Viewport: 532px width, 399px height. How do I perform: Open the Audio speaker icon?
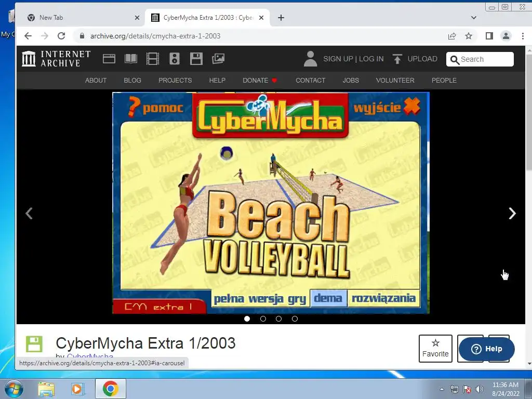point(175,59)
